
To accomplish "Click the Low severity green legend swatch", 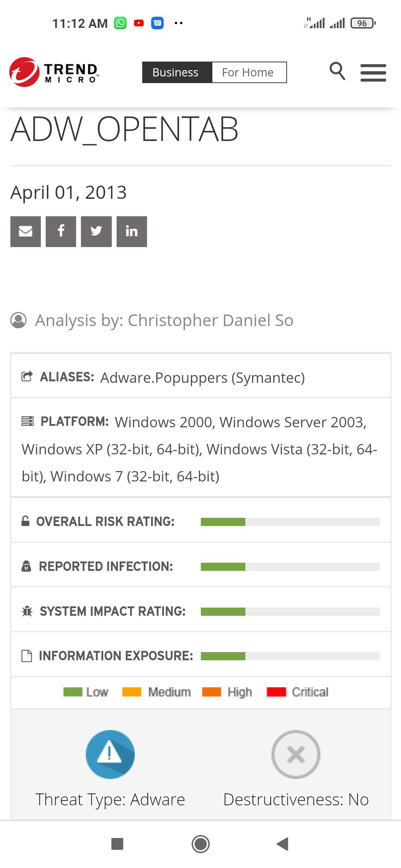I will [x=73, y=691].
